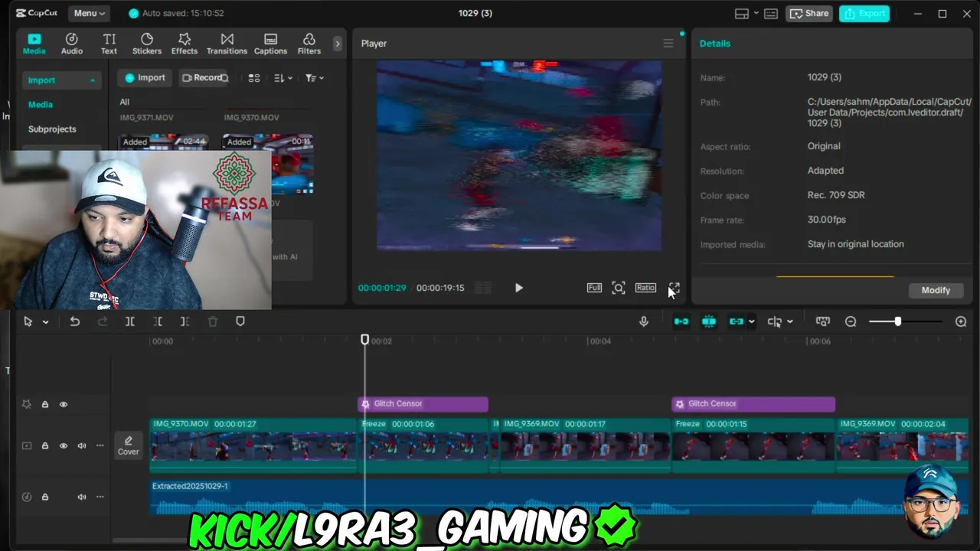Toggle the media grid view icon
The height and width of the screenshot is (551, 980).
point(254,78)
